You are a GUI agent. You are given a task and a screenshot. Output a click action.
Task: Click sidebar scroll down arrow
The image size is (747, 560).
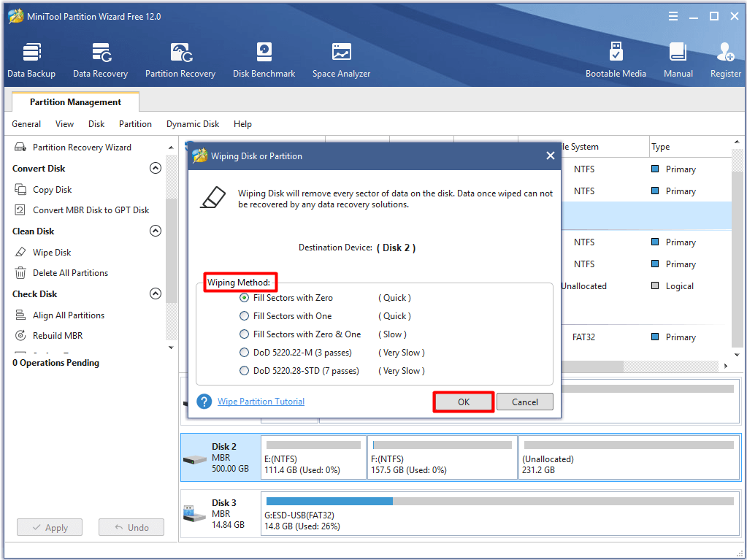coord(171,348)
